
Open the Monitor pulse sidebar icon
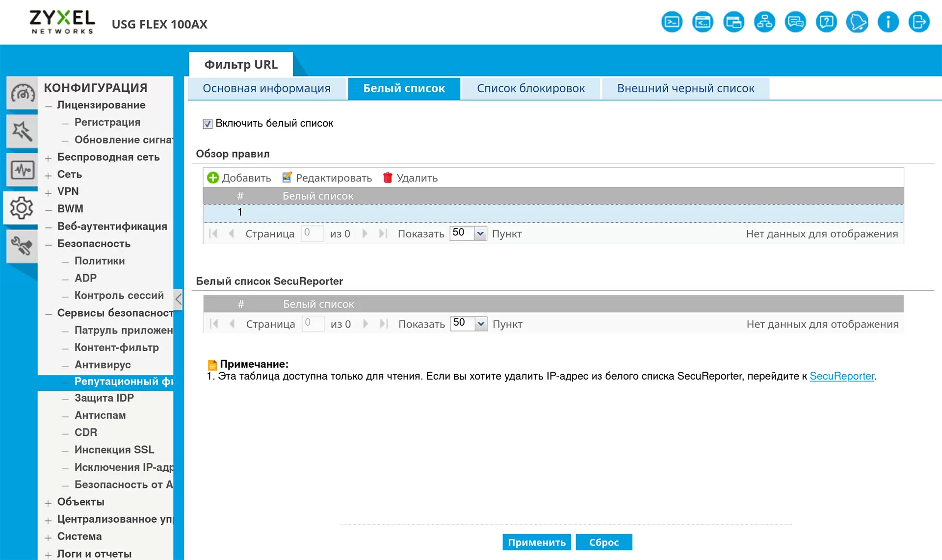(22, 170)
